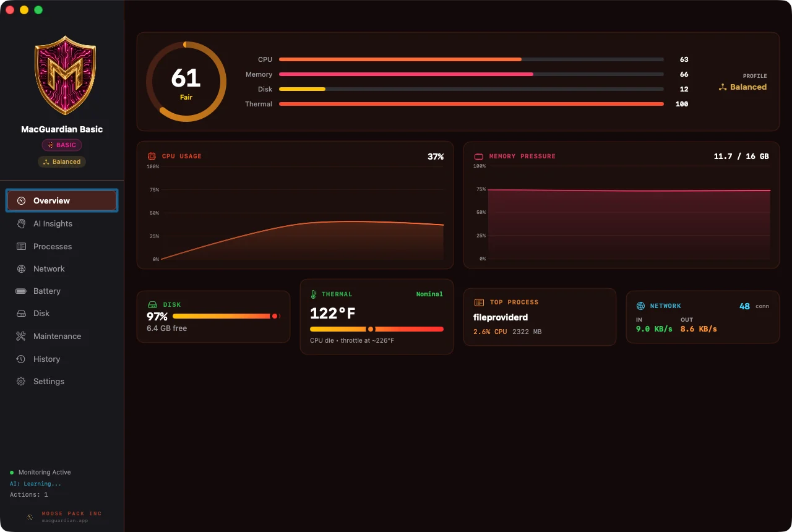Screen dimensions: 792x532
Task: Open the Overview section
Action: [x=62, y=200]
